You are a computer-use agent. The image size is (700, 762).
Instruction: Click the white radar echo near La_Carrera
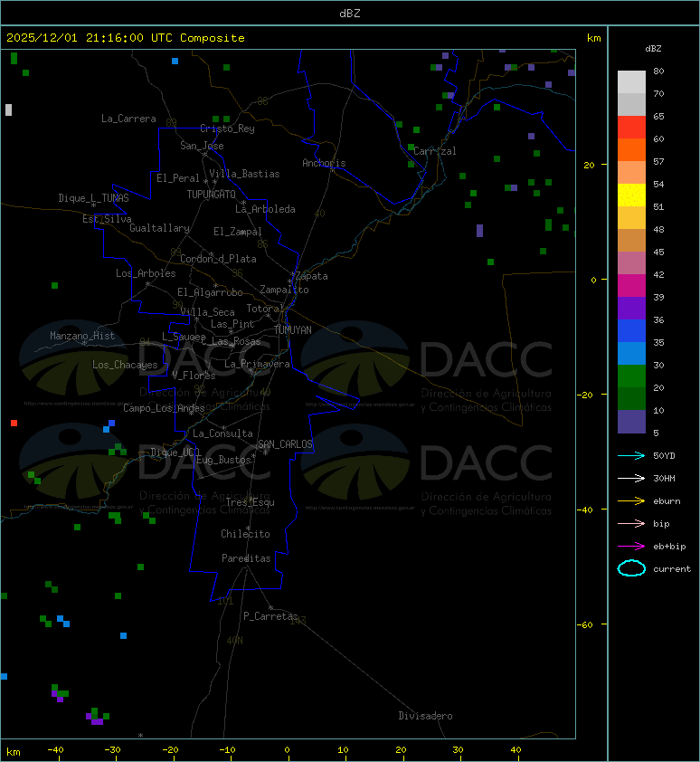[8, 110]
